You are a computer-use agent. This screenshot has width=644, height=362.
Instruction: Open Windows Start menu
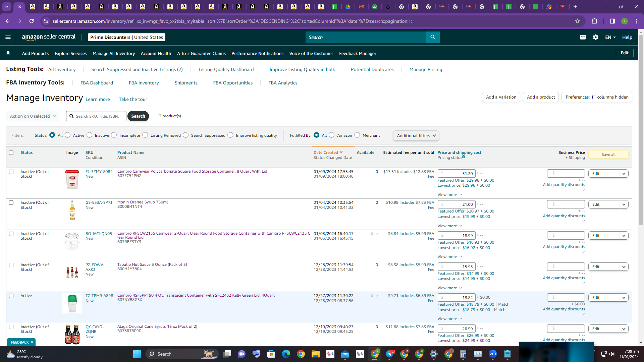[137, 354]
